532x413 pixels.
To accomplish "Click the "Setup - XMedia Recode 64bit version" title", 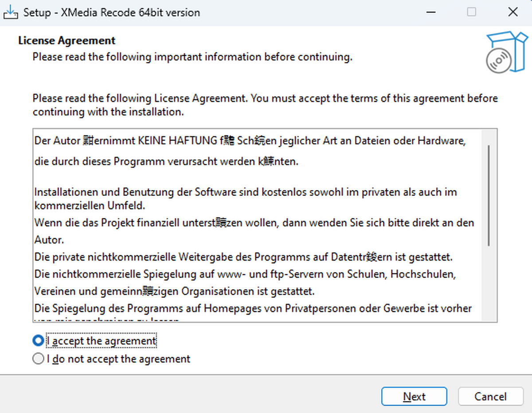I will [112, 12].
